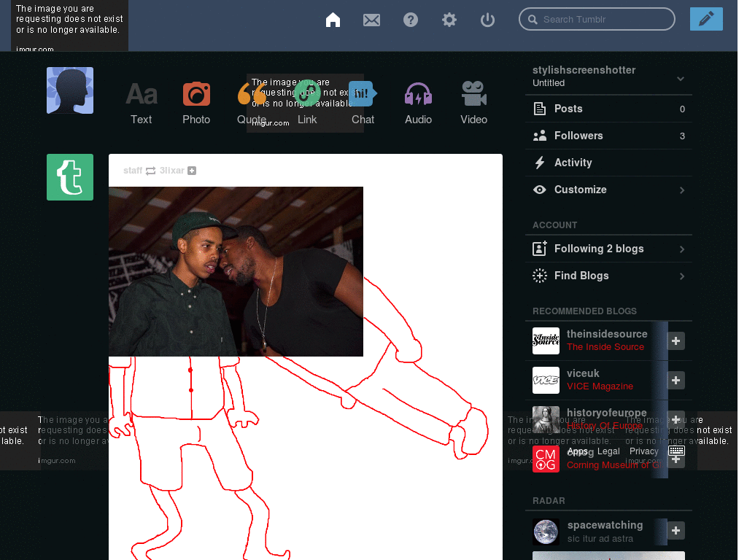Open the green Tumblr staff avatar
The image size is (747, 560).
click(70, 177)
